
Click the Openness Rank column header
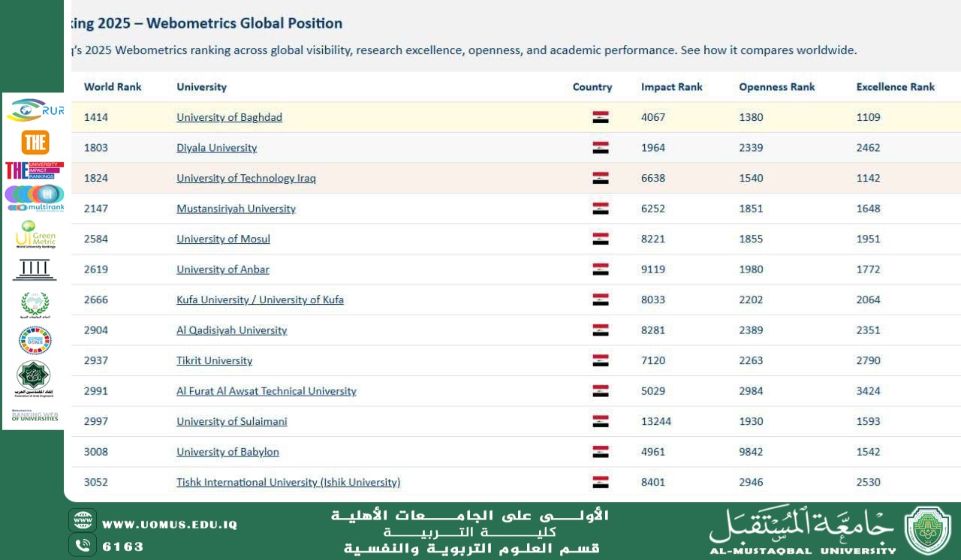(x=777, y=87)
